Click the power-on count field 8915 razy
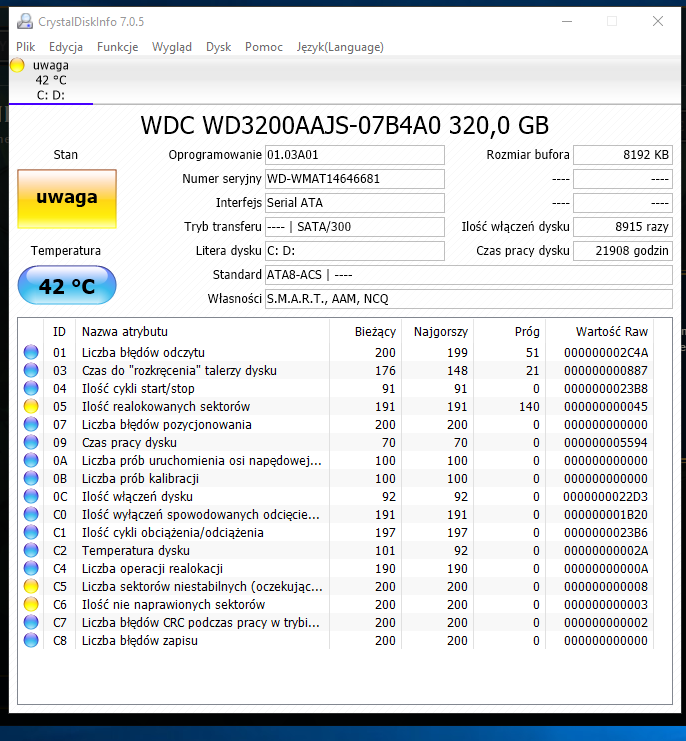The image size is (686, 741). [623, 227]
